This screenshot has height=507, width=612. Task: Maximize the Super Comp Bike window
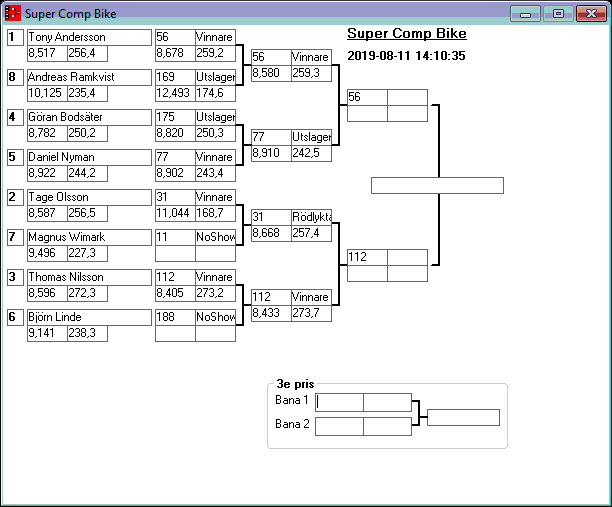[558, 14]
